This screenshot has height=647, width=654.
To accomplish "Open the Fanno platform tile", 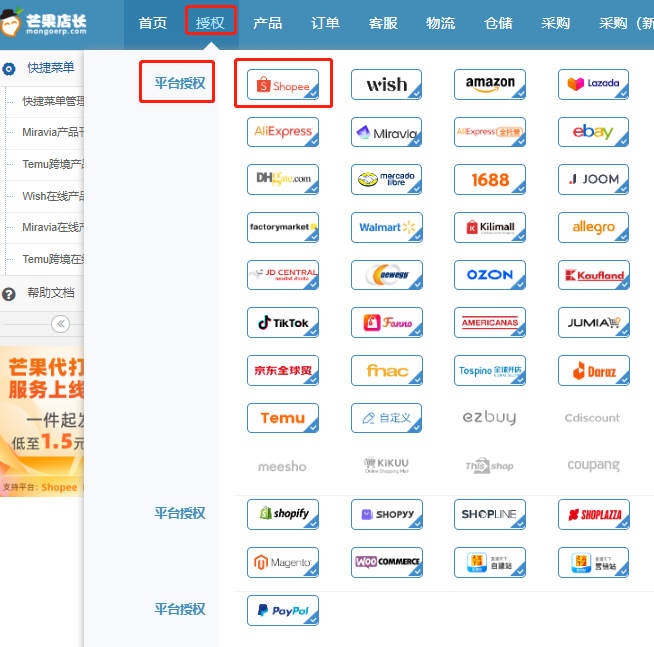I will click(x=386, y=322).
